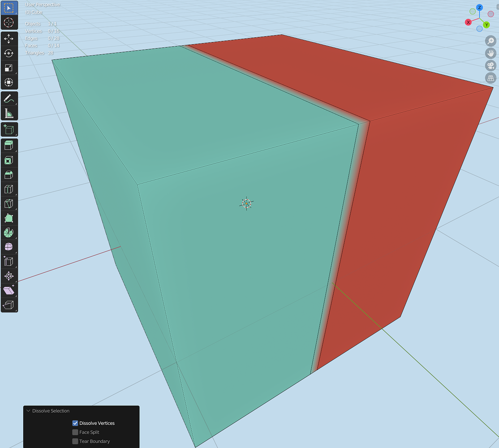Image resolution: width=499 pixels, height=448 pixels.
Task: Toggle the camera view icon
Action: [490, 65]
